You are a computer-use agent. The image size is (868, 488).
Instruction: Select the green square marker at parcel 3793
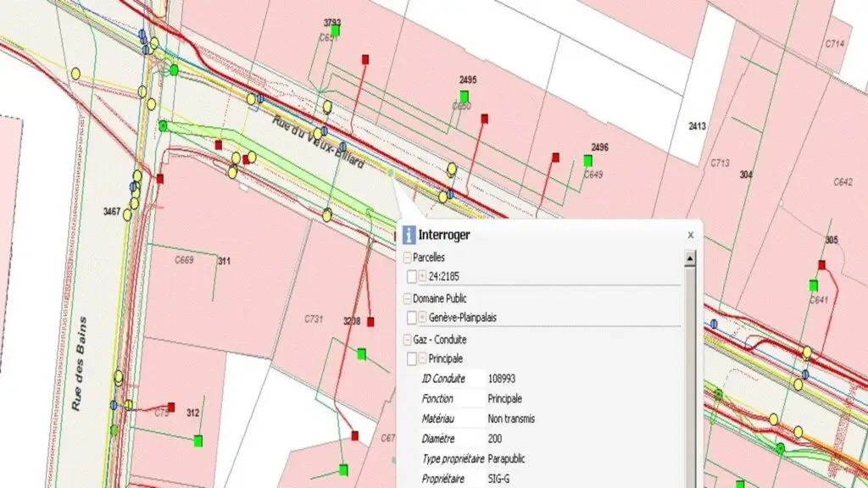coord(335,31)
